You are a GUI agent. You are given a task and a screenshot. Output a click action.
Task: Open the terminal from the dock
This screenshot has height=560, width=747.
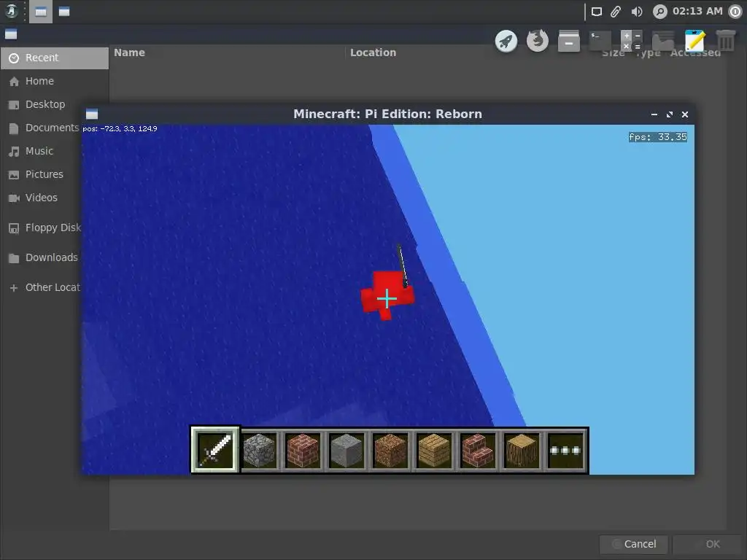[x=600, y=41]
